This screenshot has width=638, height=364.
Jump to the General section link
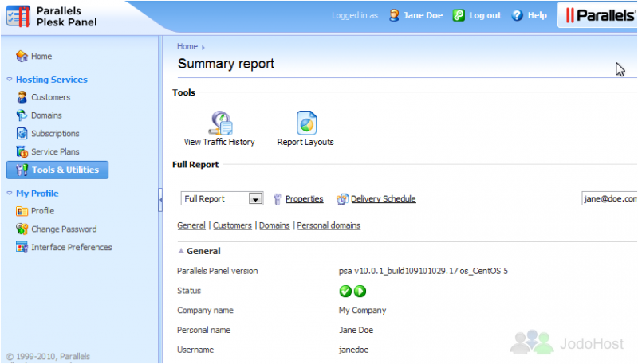point(191,225)
